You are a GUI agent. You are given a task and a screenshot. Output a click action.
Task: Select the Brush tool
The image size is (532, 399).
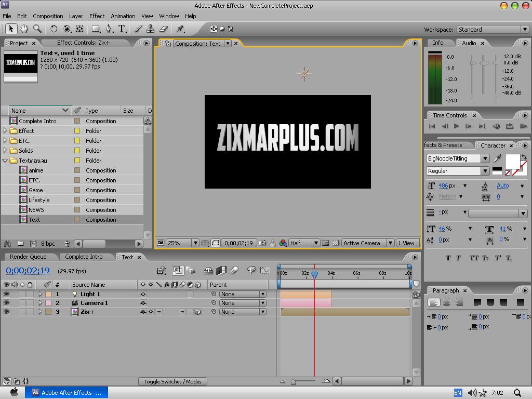[138, 29]
